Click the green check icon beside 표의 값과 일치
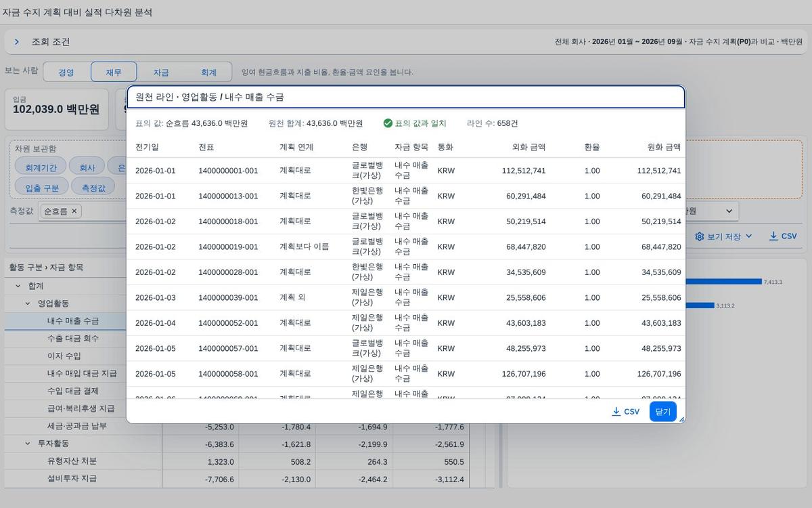Screen dimensions: 812x508 tap(388, 123)
